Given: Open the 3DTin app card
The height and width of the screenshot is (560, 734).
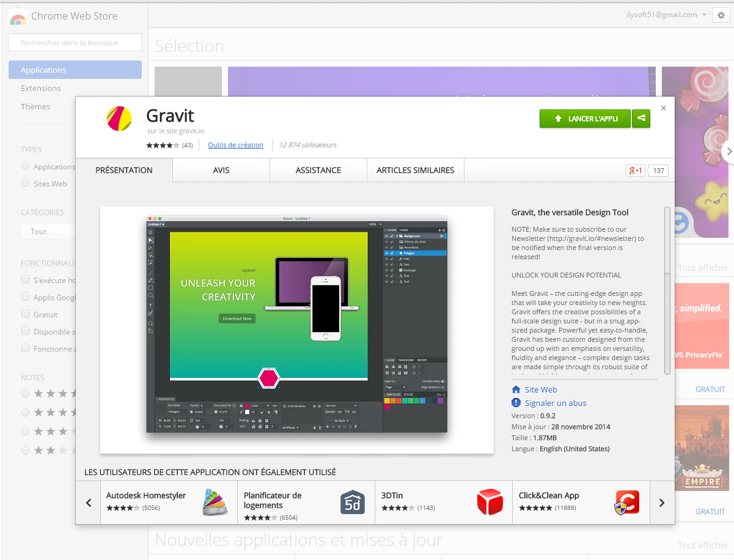Looking at the screenshot, I should click(x=444, y=503).
